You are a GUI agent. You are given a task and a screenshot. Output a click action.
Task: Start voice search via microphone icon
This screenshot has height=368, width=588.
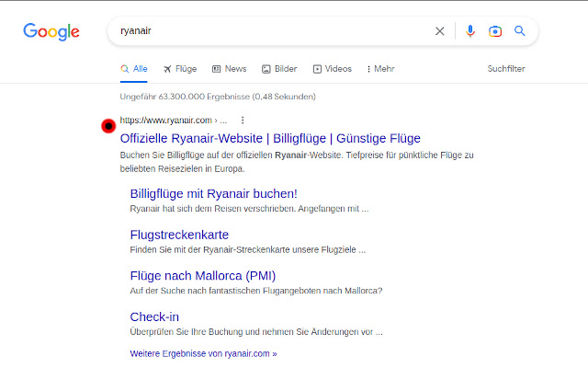470,31
